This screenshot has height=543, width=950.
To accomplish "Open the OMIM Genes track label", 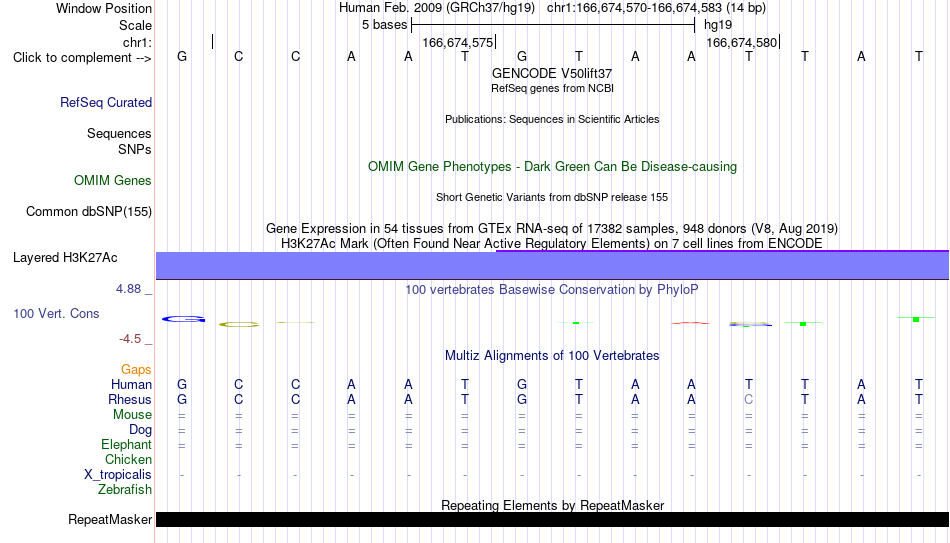I will 113,181.
